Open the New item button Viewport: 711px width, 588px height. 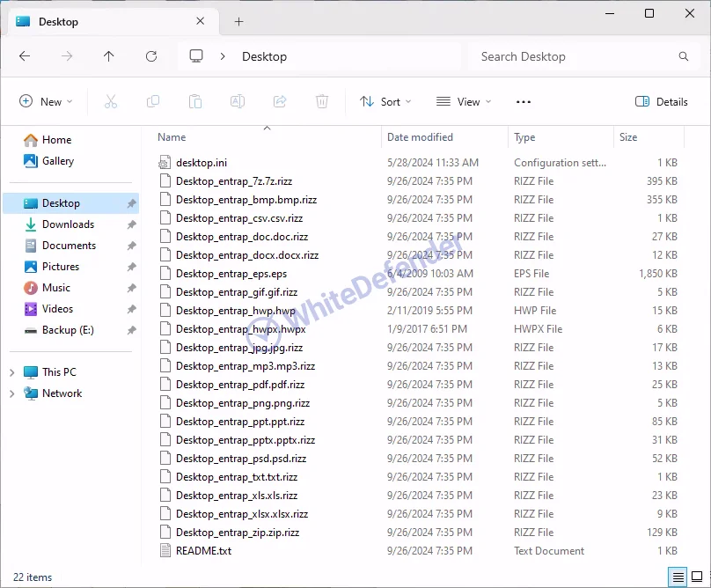(46, 102)
